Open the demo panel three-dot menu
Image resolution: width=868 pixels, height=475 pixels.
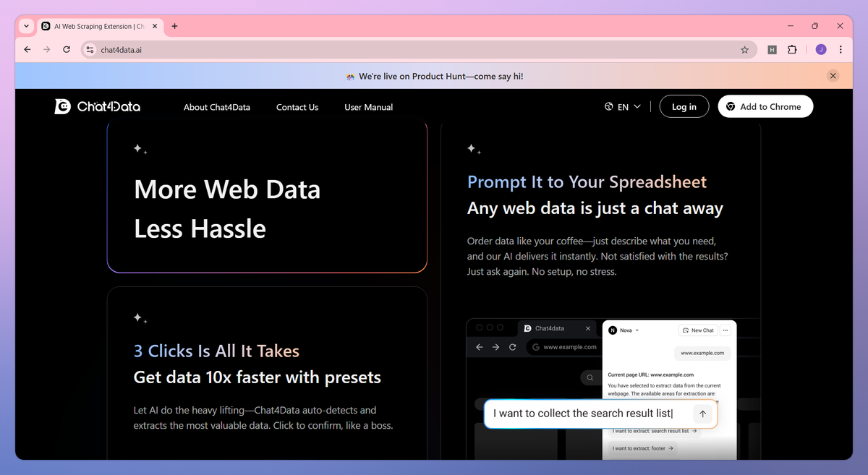(x=726, y=330)
